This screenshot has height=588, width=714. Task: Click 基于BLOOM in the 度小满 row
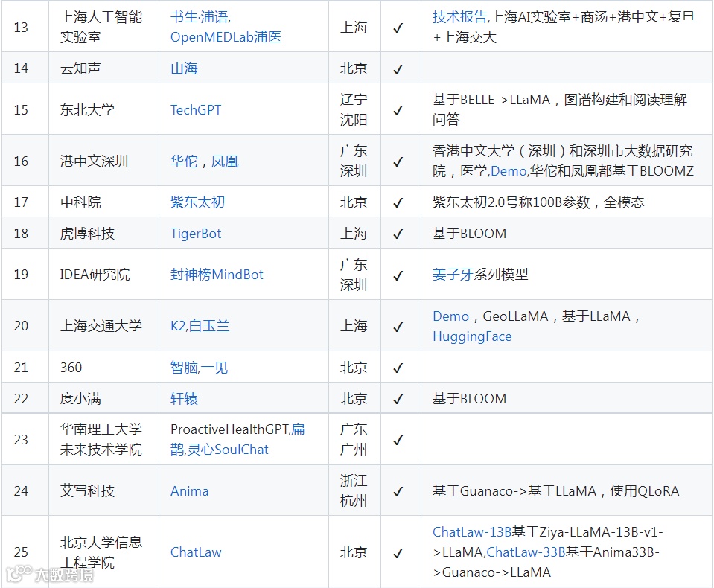pos(470,399)
